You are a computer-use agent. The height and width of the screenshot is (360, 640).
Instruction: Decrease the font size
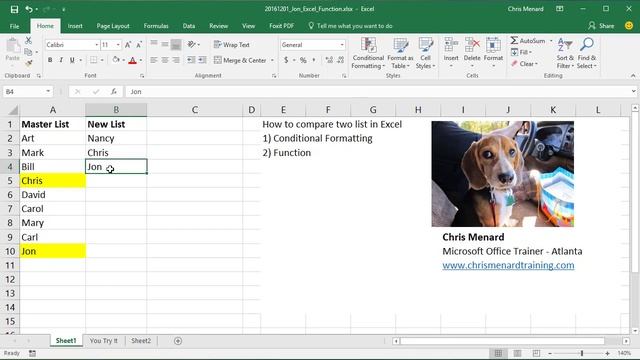coord(139,45)
